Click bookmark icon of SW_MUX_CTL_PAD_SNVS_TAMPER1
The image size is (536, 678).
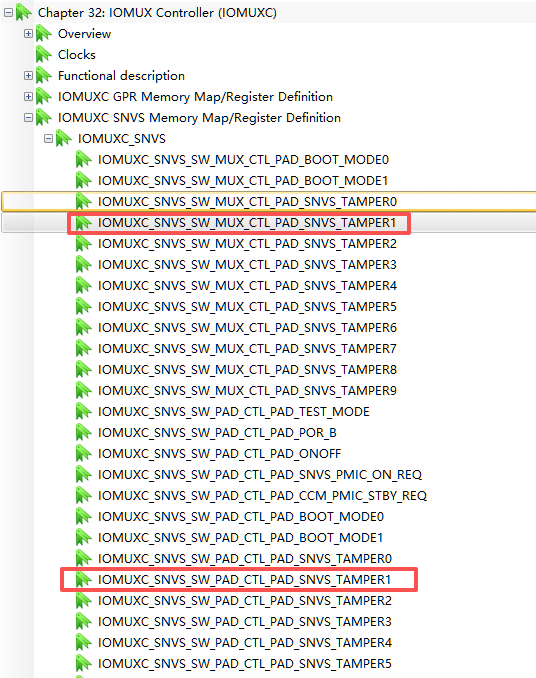click(x=83, y=223)
